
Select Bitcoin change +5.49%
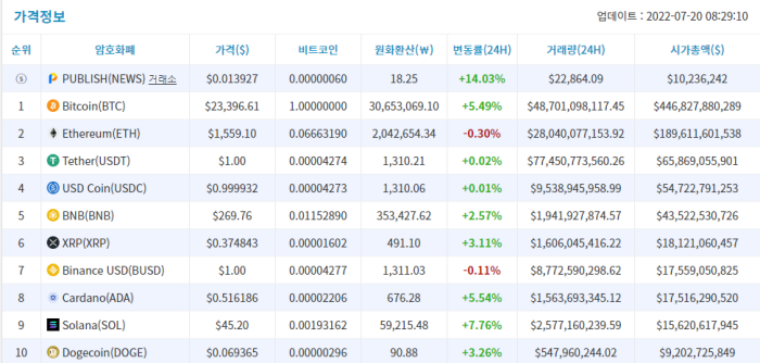pos(482,106)
